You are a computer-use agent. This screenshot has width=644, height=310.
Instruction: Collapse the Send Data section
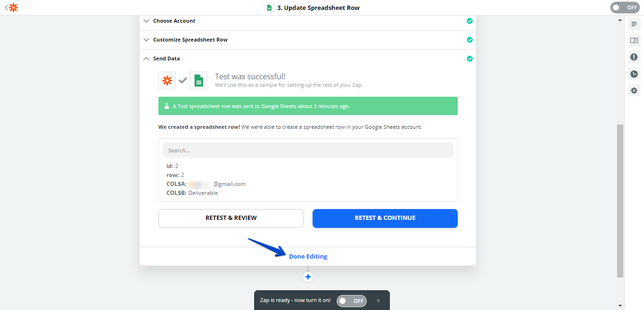pyautogui.click(x=166, y=59)
